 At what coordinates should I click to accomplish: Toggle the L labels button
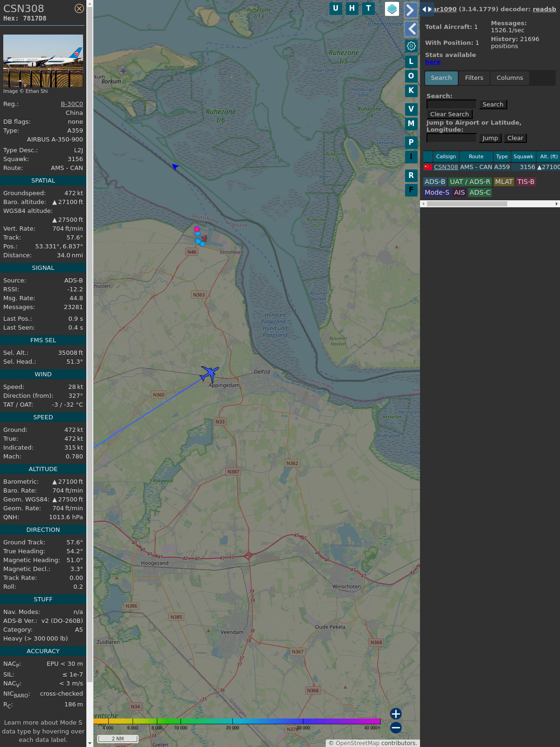click(411, 61)
